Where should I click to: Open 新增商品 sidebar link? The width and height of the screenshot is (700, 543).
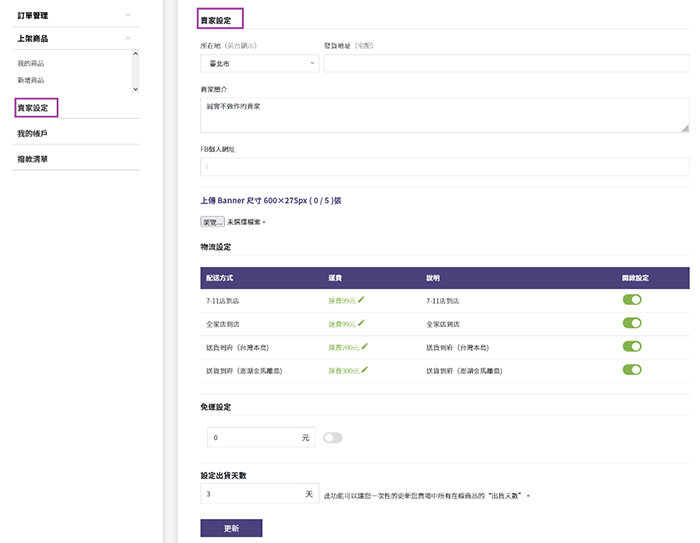(31, 80)
